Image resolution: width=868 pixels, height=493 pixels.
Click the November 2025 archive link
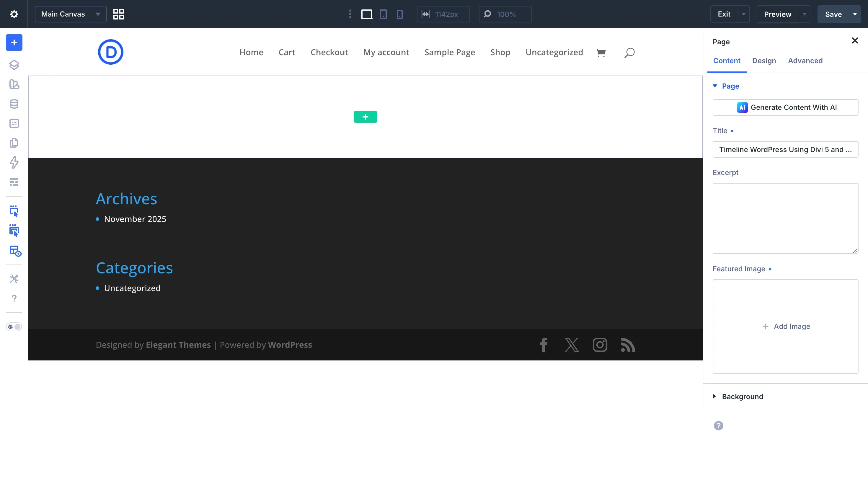click(x=135, y=219)
